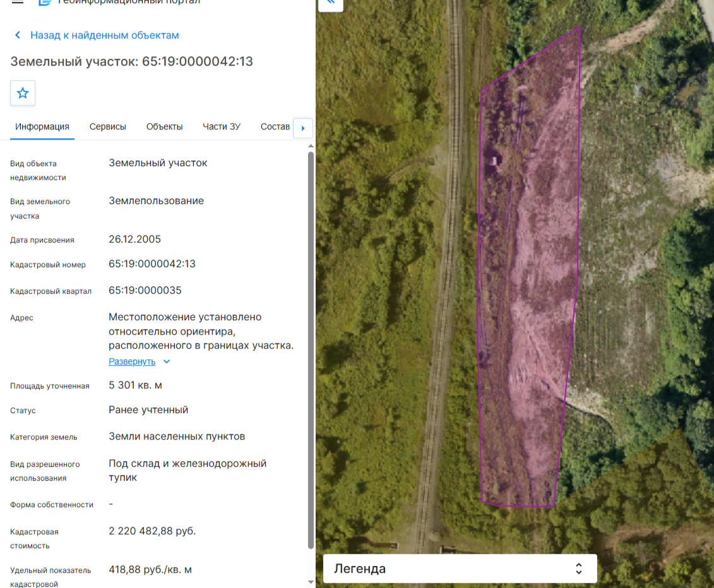Click the info panel scrollbar thumb
Viewport: 714px width, 588px height.
tap(311, 350)
